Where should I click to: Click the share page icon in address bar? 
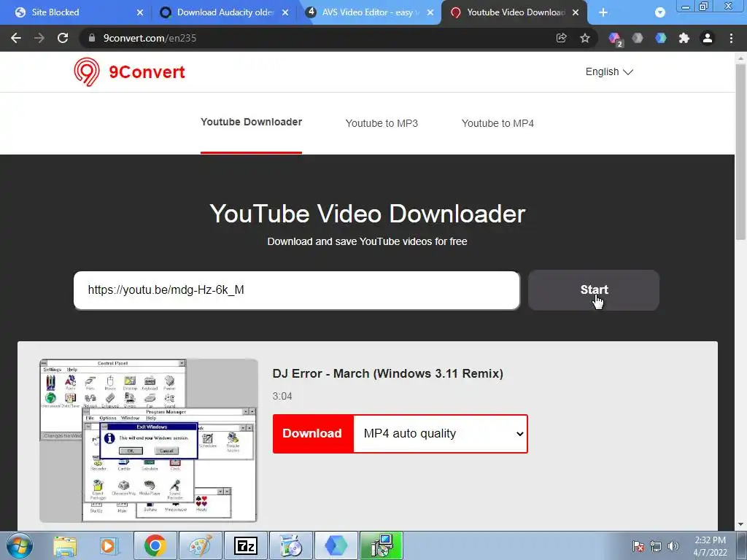tap(561, 38)
